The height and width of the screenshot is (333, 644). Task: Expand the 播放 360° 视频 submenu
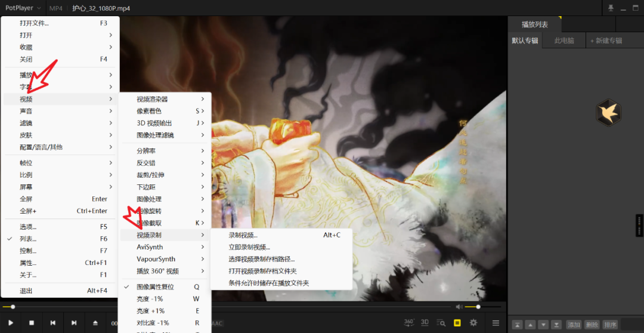click(x=165, y=271)
